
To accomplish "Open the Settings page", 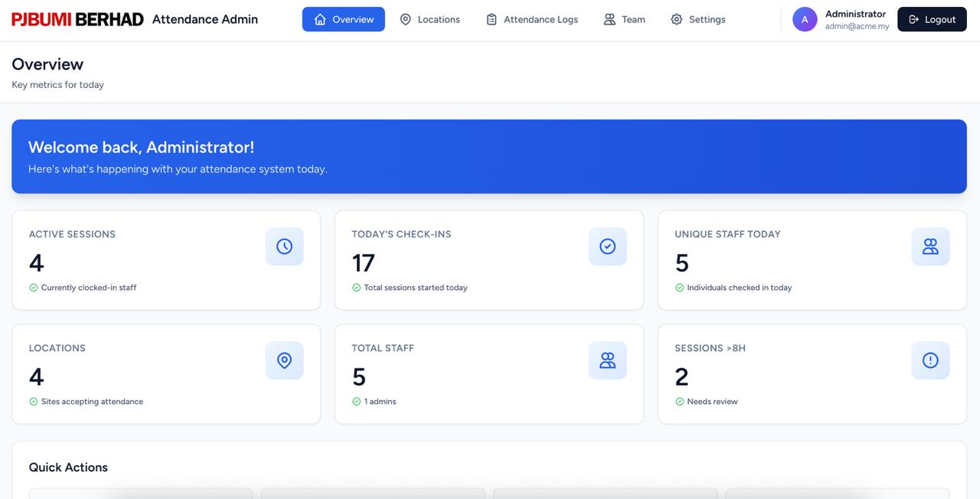I will click(697, 19).
